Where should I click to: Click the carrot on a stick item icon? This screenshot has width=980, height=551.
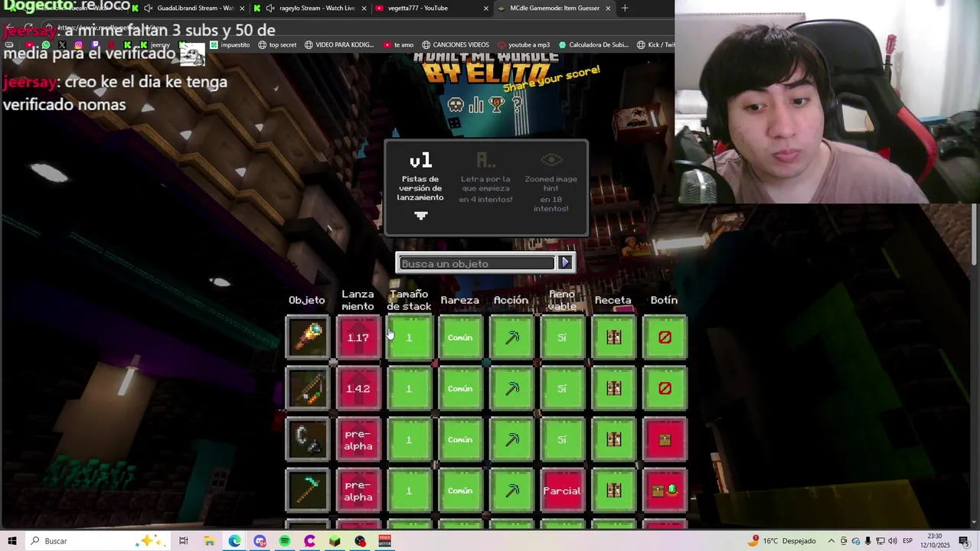[x=307, y=389]
